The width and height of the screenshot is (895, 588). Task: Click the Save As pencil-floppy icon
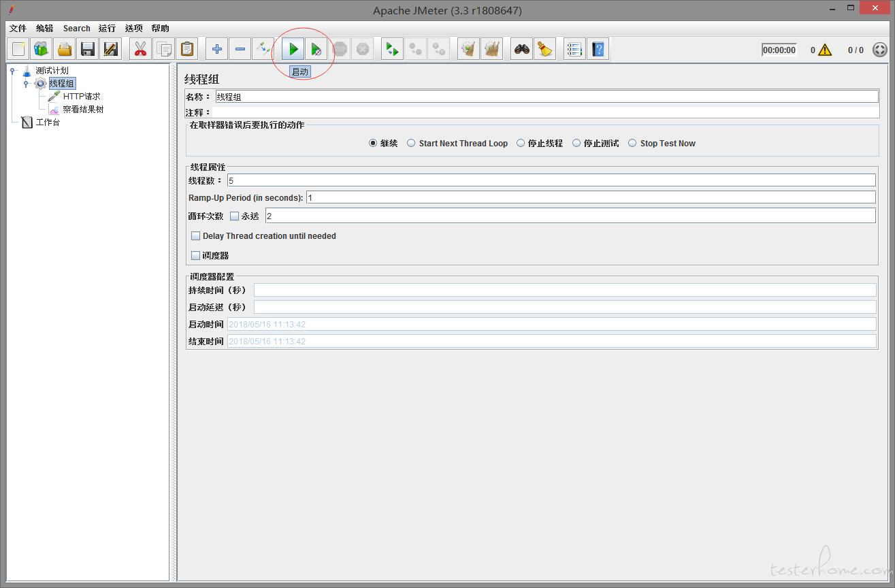(x=110, y=49)
